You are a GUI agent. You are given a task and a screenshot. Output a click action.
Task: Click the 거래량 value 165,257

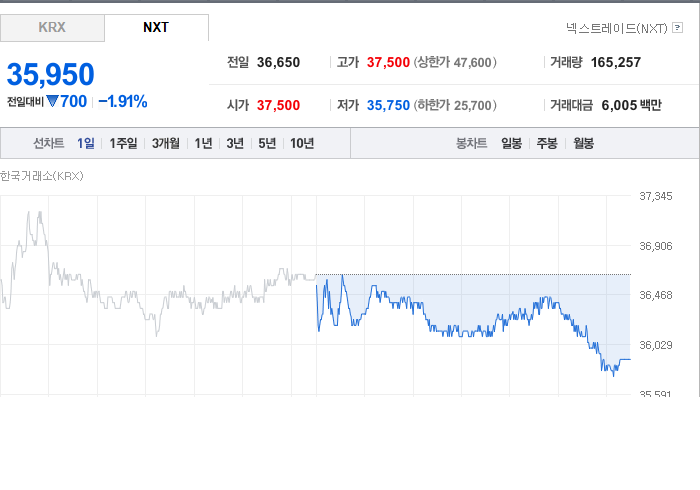click(616, 62)
